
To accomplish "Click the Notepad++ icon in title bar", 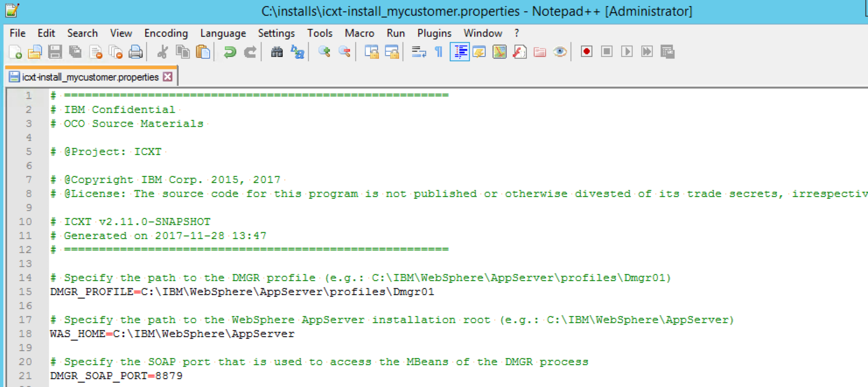I will click(12, 11).
